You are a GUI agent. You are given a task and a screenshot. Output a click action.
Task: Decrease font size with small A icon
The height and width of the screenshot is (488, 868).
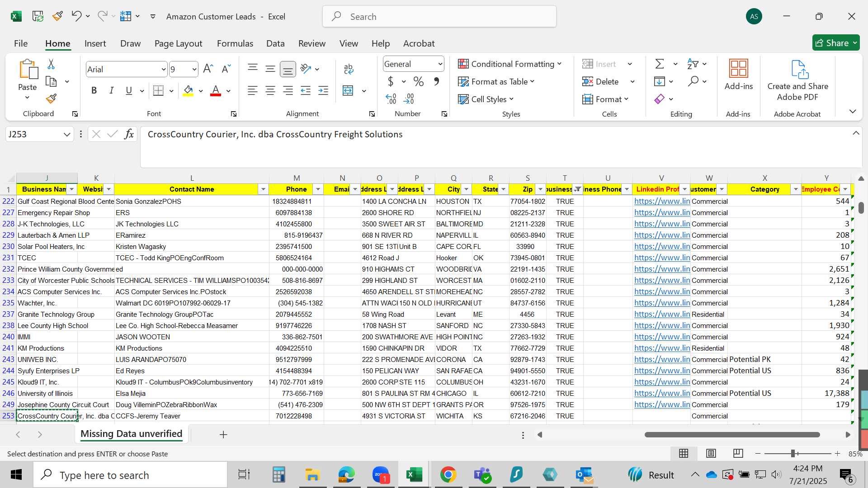[226, 69]
